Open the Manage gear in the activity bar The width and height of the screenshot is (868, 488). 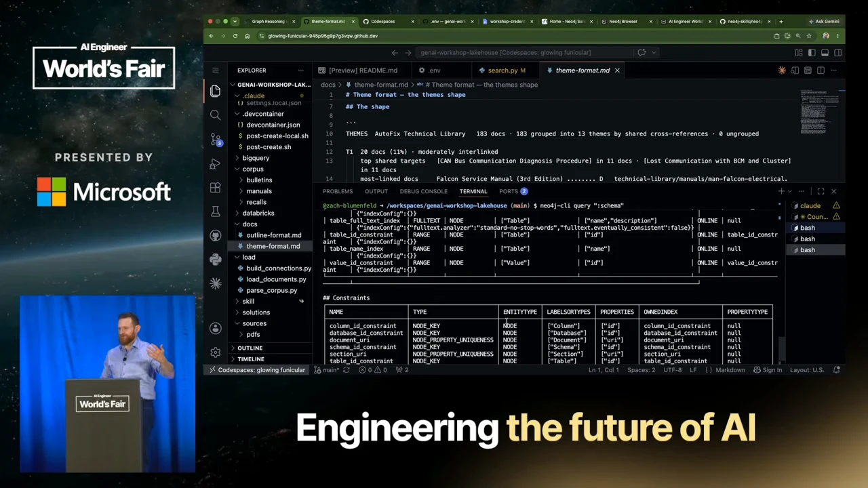pos(216,352)
